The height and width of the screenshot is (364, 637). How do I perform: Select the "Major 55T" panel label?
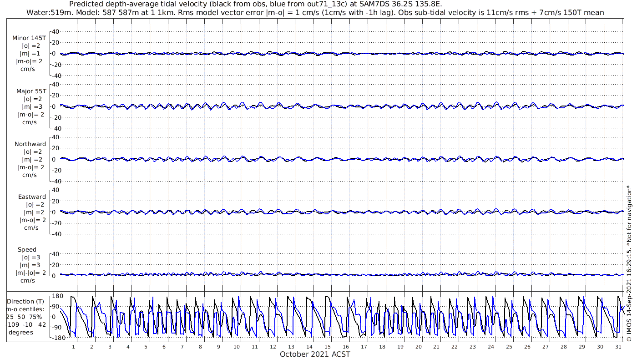[31, 91]
